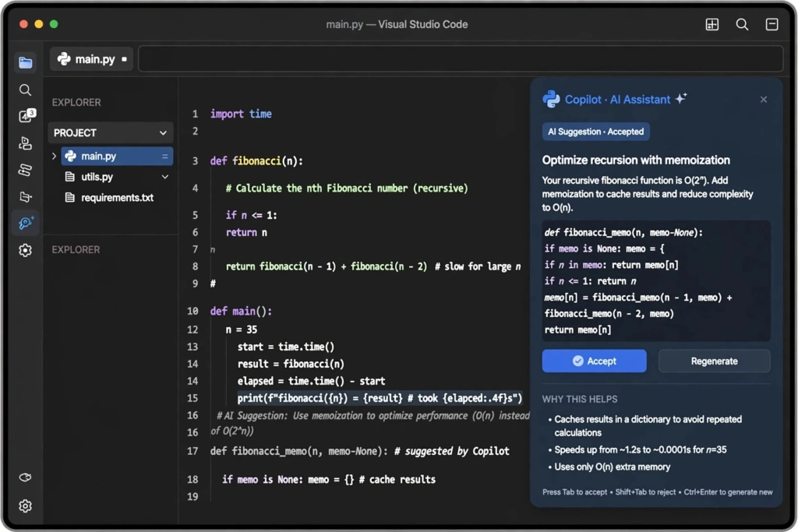Click the equals icon on main.py row
798x532 pixels.
[x=165, y=156]
